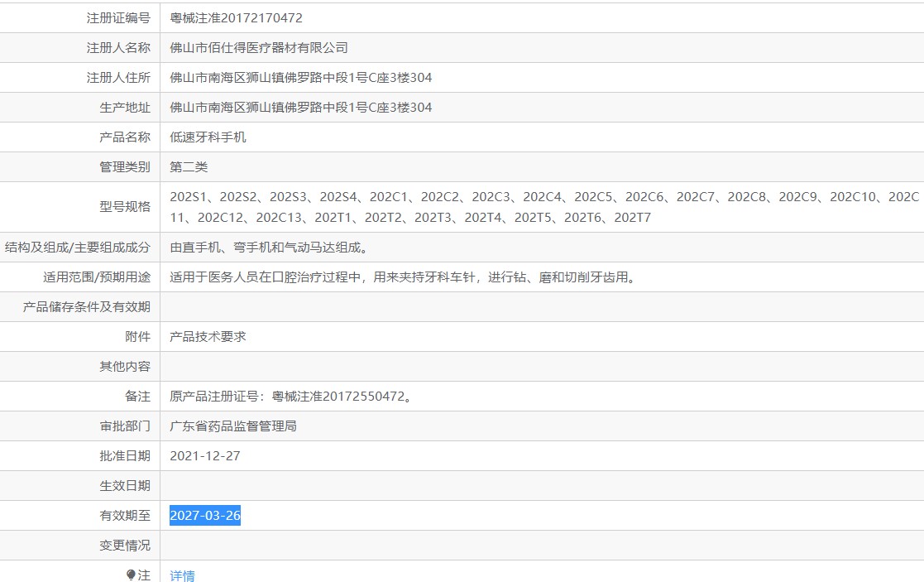The image size is (924, 582).
Task: Click the 型号规格 label
Action: pyautogui.click(x=125, y=207)
